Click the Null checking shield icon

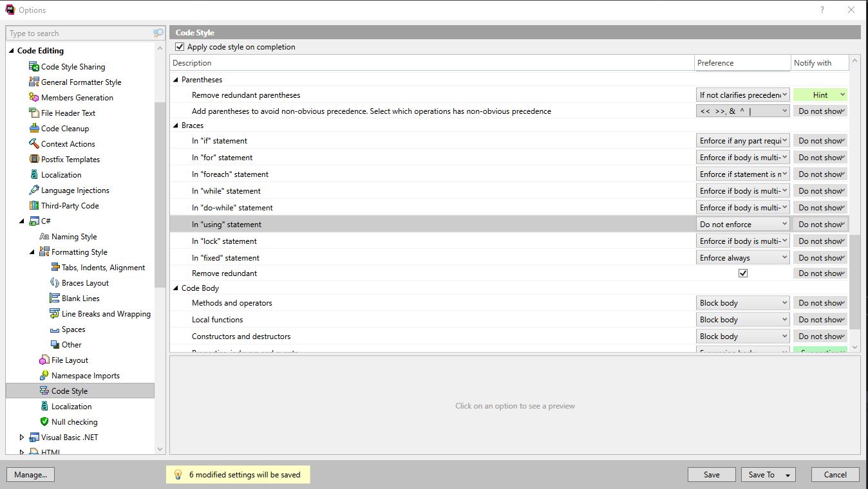pos(44,421)
